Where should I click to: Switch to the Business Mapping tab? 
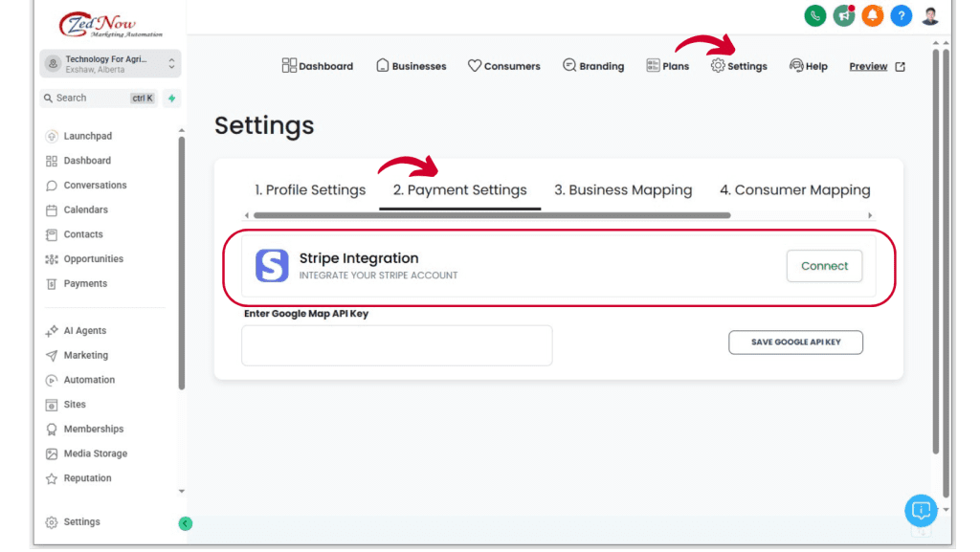coord(622,189)
